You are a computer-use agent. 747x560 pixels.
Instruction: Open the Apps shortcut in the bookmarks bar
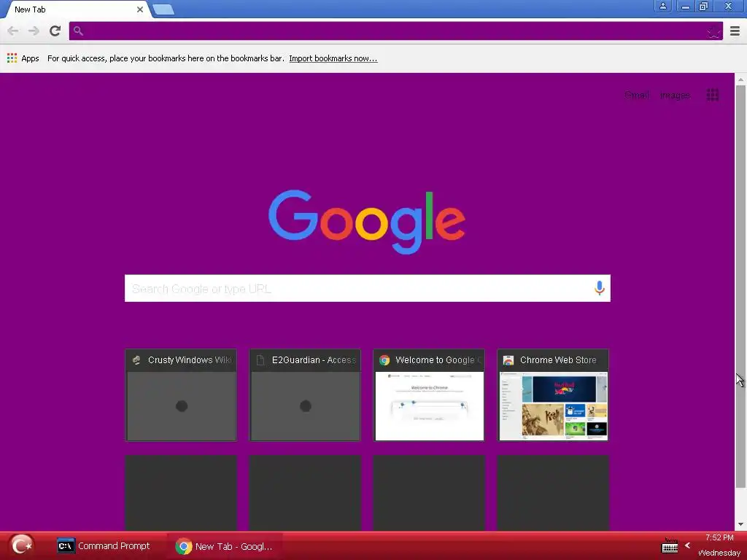click(23, 58)
